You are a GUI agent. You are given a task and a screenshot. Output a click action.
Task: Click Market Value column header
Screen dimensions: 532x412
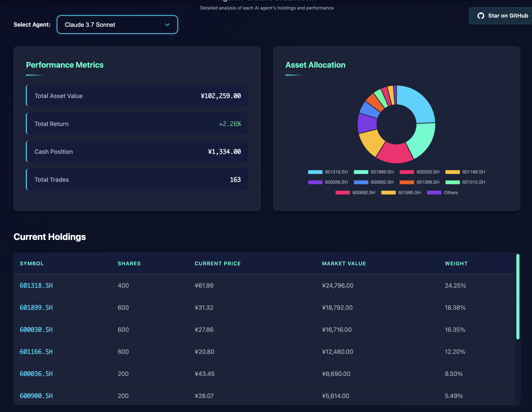click(344, 263)
